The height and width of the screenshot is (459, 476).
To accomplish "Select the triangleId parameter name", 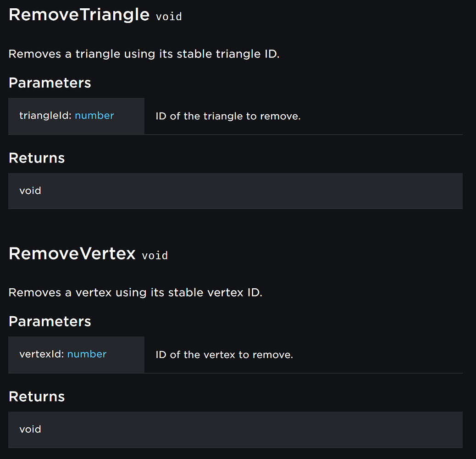I will pos(45,115).
